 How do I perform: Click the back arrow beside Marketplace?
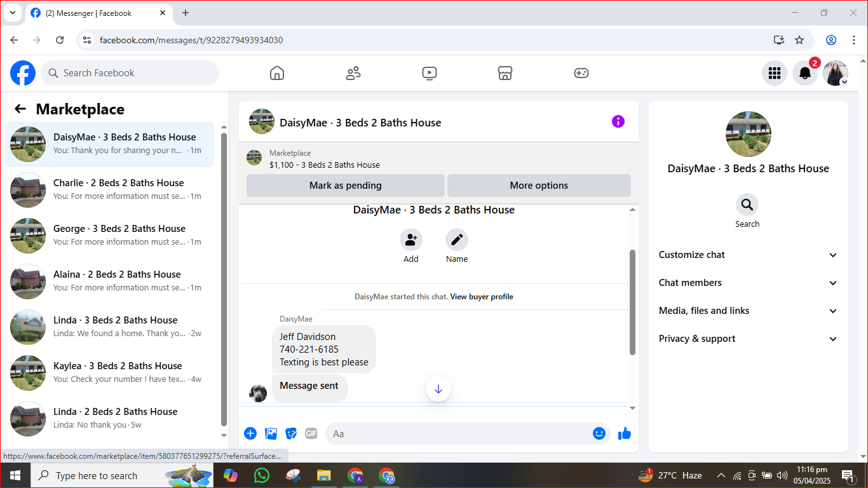tap(20, 109)
